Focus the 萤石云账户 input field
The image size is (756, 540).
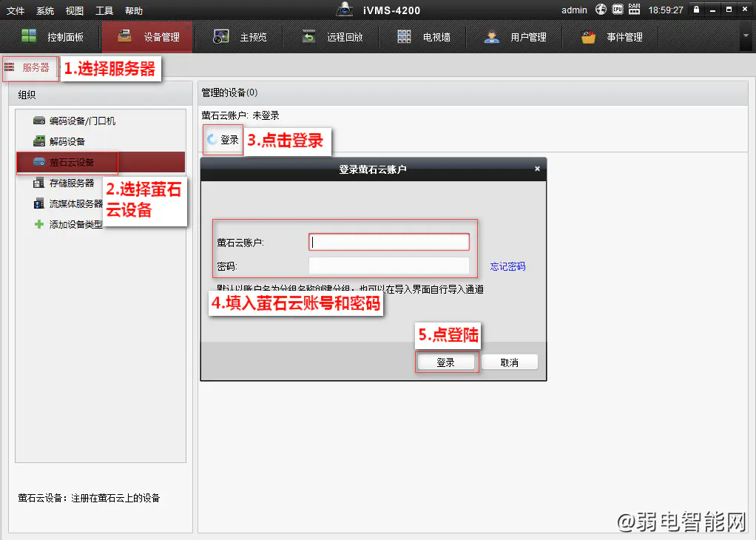point(389,242)
